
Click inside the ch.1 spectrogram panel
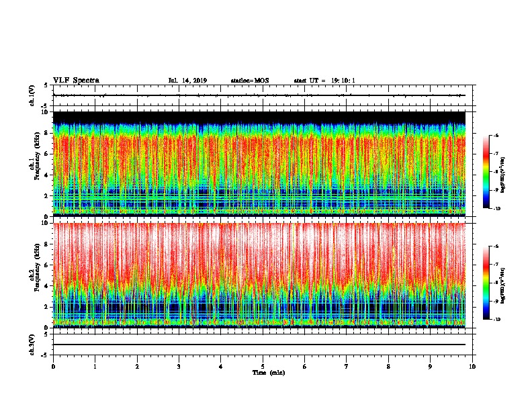click(259, 164)
